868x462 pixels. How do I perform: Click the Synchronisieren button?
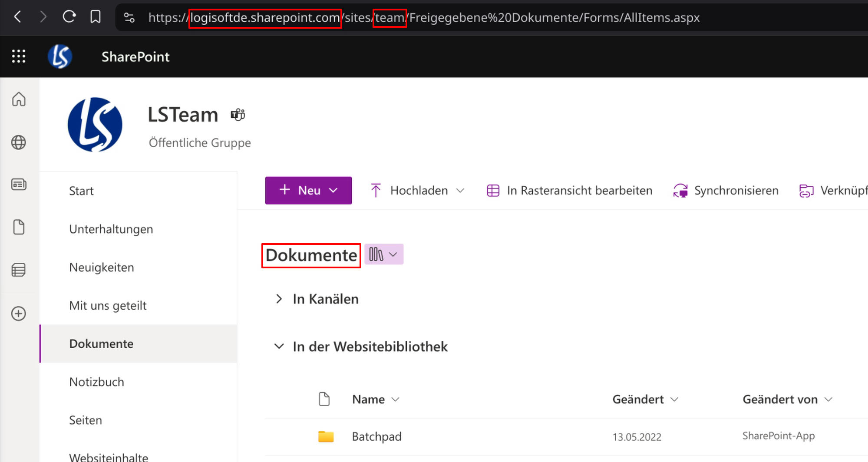click(726, 191)
